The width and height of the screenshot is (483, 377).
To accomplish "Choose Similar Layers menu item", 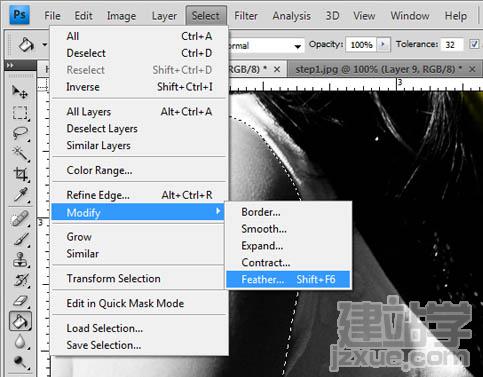I will [x=139, y=145].
